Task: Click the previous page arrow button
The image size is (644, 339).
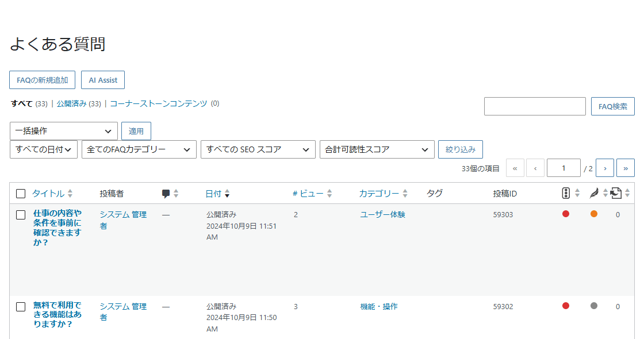Action: (535, 168)
